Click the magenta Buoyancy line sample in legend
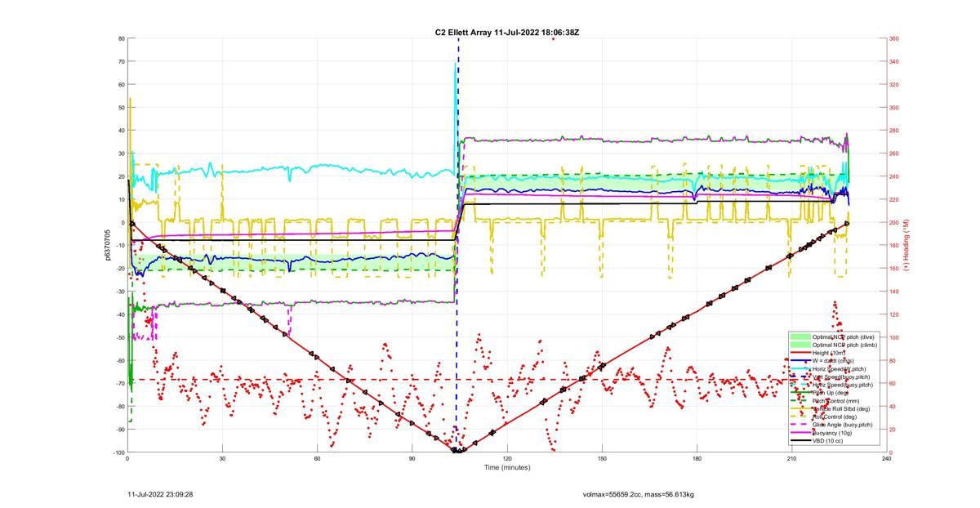The height and width of the screenshot is (508, 980). [800, 433]
